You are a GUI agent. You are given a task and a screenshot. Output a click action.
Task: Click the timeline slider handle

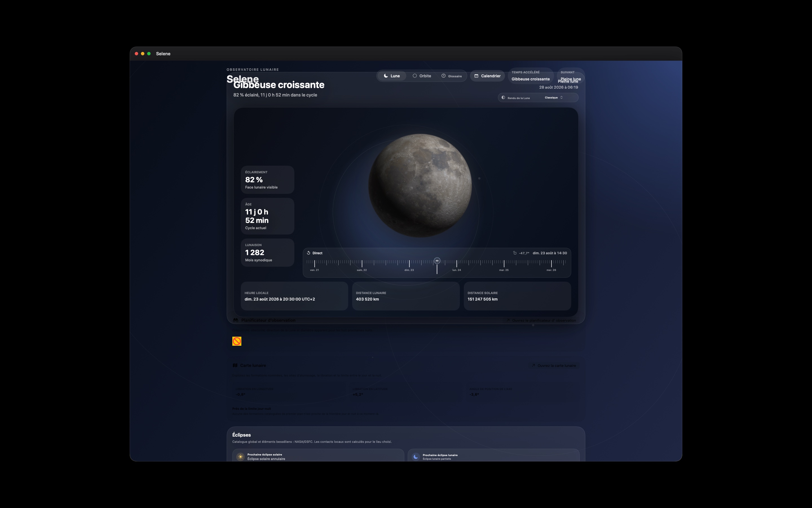(x=437, y=261)
